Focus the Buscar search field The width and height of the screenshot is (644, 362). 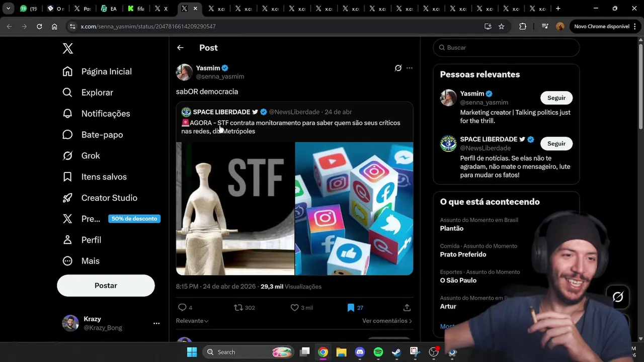click(x=506, y=48)
